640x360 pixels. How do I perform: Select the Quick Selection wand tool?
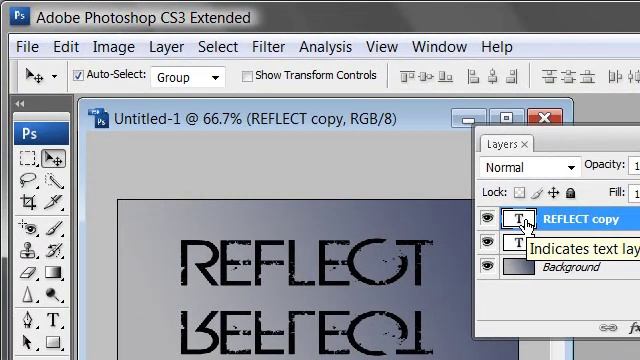53,180
